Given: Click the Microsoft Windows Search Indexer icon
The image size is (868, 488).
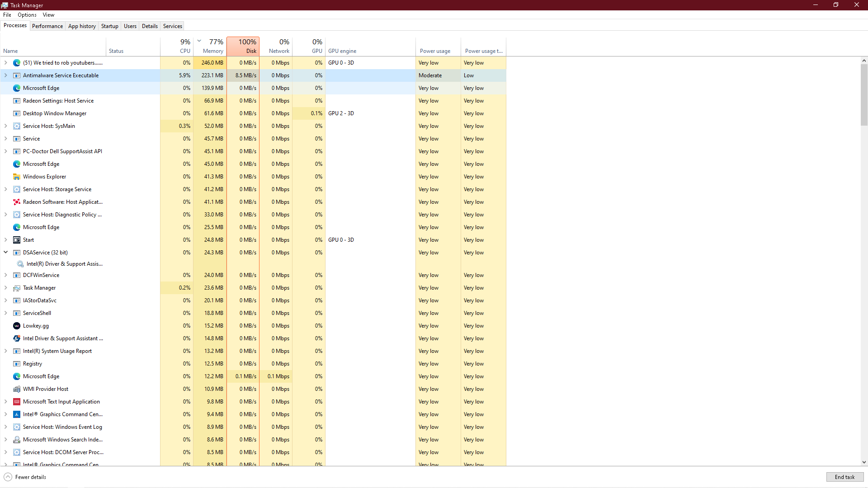Looking at the screenshot, I should 17,440.
